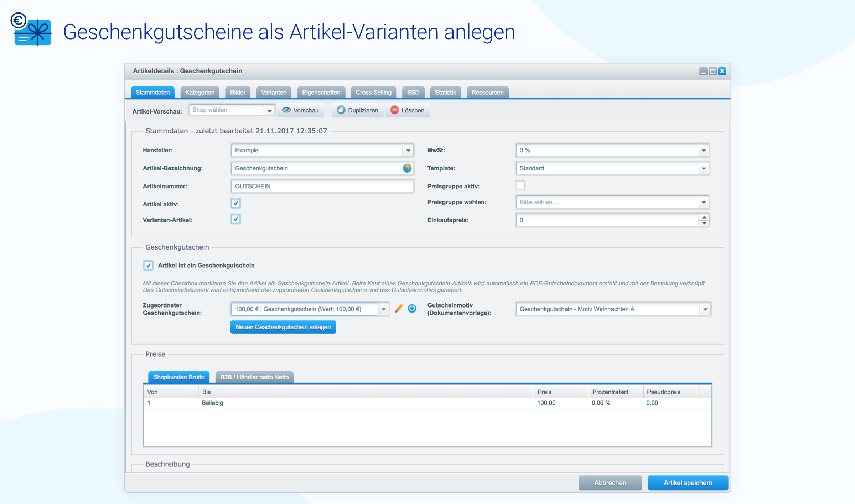The height and width of the screenshot is (504, 855).
Task: Switch to the ESD tab
Action: [413, 92]
